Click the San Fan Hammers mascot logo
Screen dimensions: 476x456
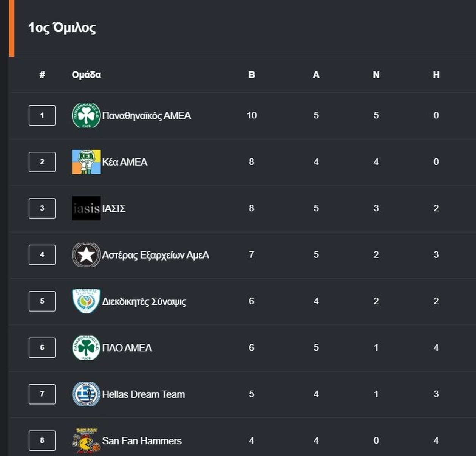point(86,440)
